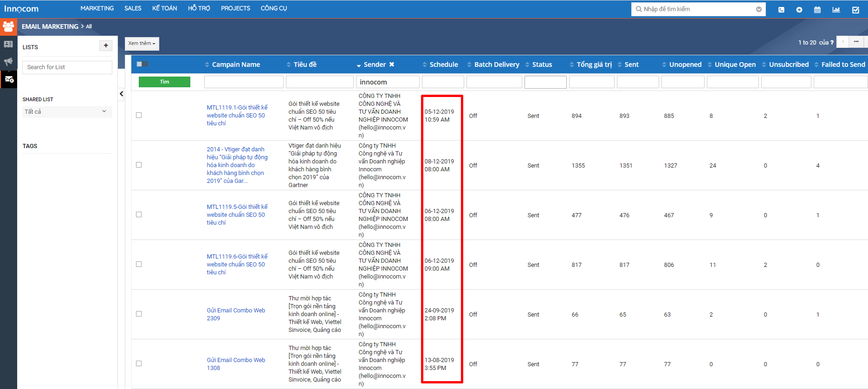The width and height of the screenshot is (868, 389).
Task: Open the contacts group icon in sidebar
Action: point(8,27)
